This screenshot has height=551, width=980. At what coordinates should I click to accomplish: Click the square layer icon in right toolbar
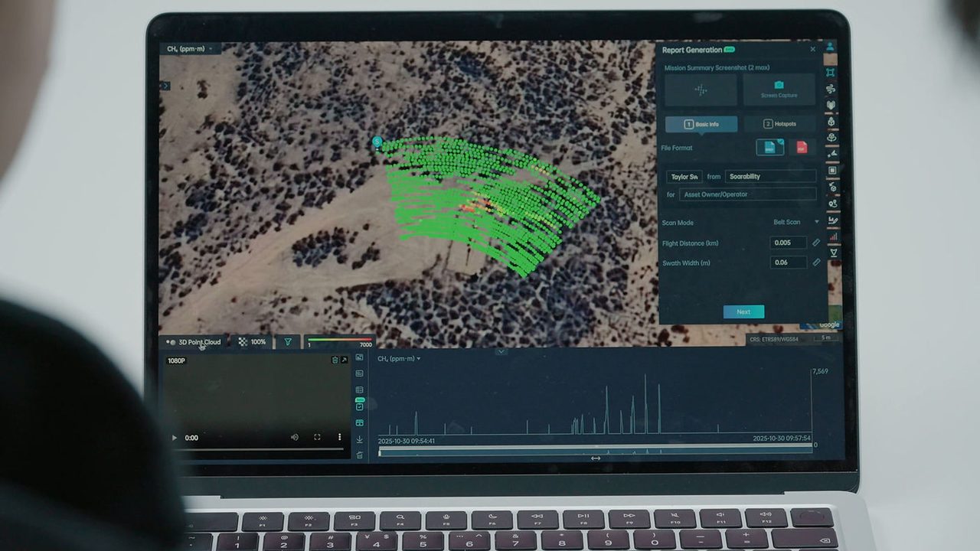tap(832, 171)
